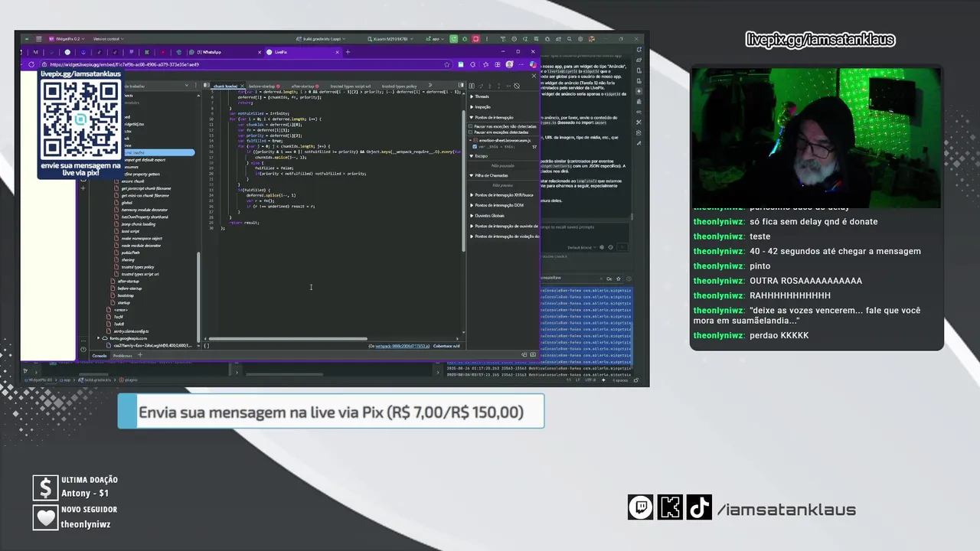Select sentry.client.config.ts in file tree
The image size is (980, 551).
(131, 331)
